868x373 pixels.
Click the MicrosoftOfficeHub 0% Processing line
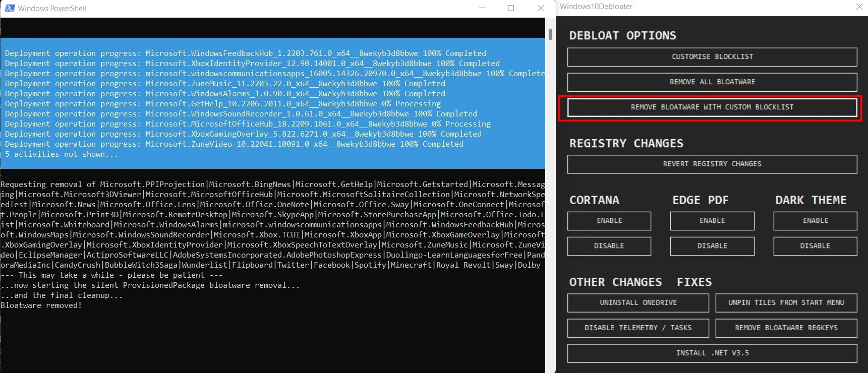248,124
